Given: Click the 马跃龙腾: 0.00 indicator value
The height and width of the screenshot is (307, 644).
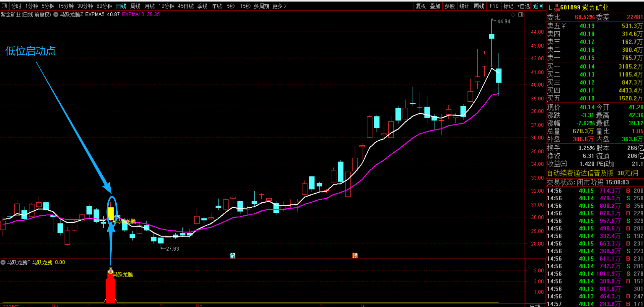Looking at the screenshot, I should click(x=49, y=262).
